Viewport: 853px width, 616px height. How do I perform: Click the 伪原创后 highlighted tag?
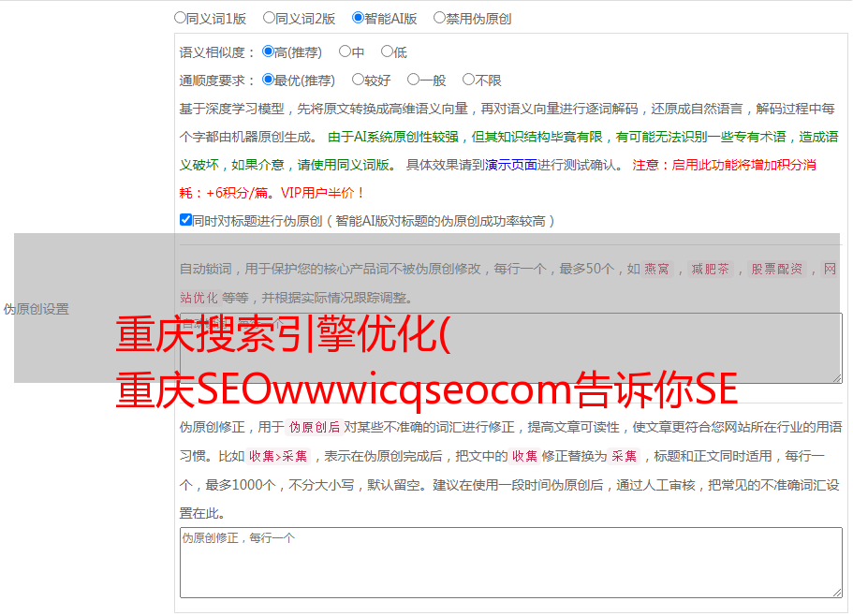(x=314, y=427)
